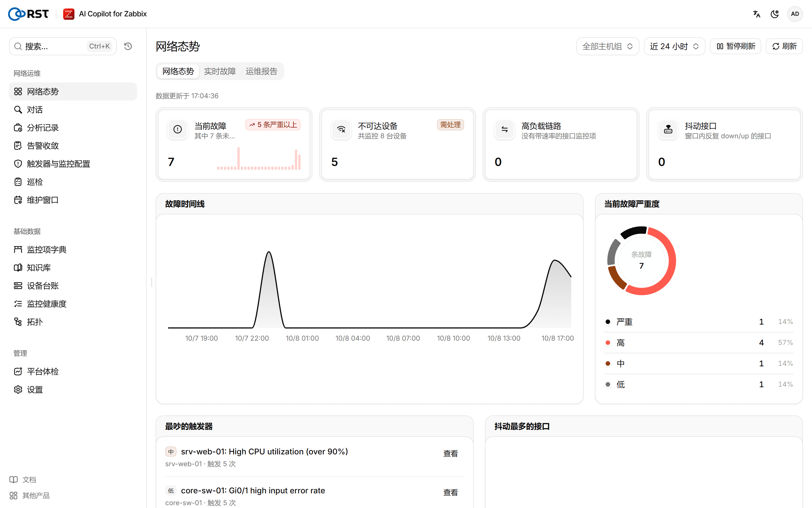Viewport: 812px width, 508px height.
Task: Click the 搜索 input field
Action: pyautogui.click(x=63, y=46)
